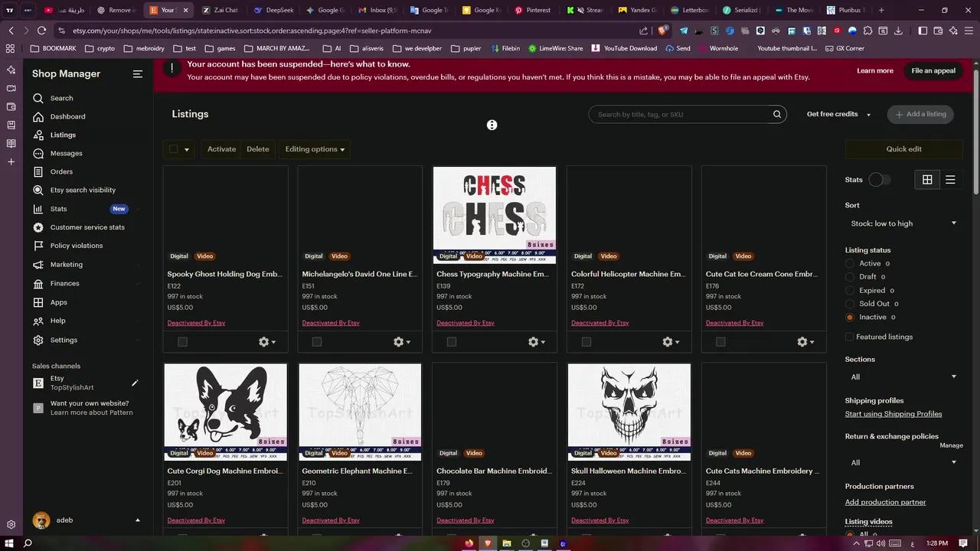This screenshot has height=551, width=980.
Task: Select Active listing status radio
Action: 850,263
